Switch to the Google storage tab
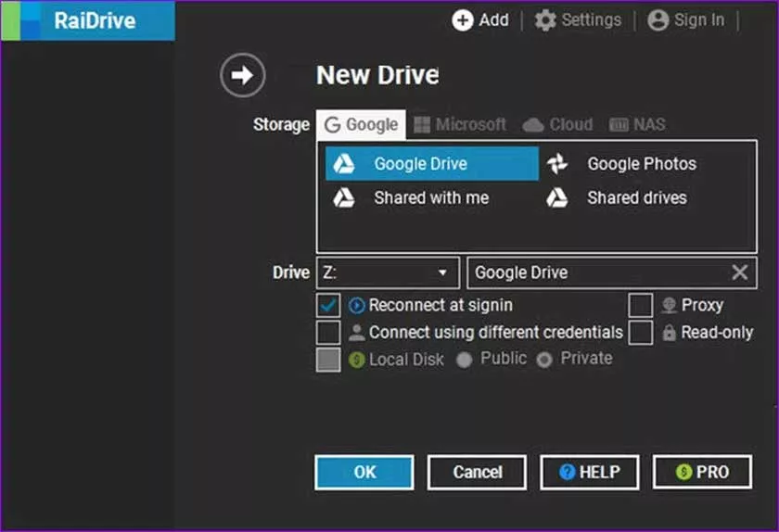This screenshot has height=532, width=779. tap(361, 125)
